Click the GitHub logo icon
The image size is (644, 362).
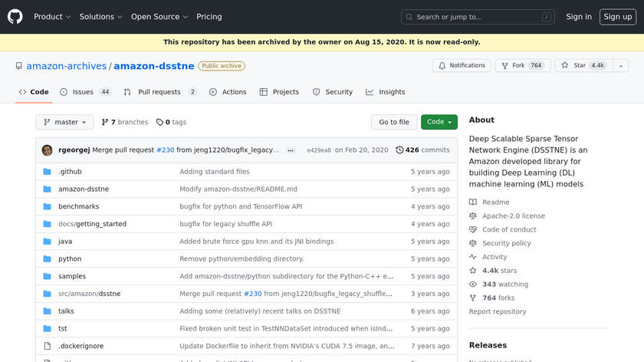[x=15, y=17]
